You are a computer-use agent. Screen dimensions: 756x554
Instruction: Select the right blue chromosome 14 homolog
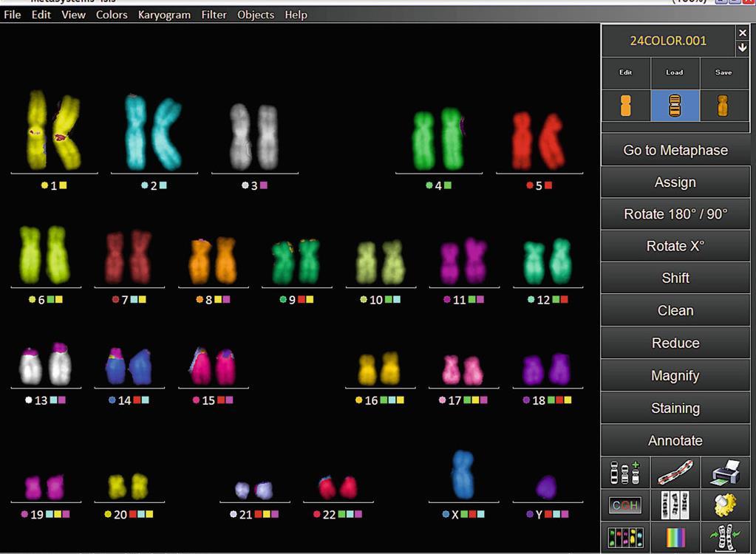(x=140, y=367)
